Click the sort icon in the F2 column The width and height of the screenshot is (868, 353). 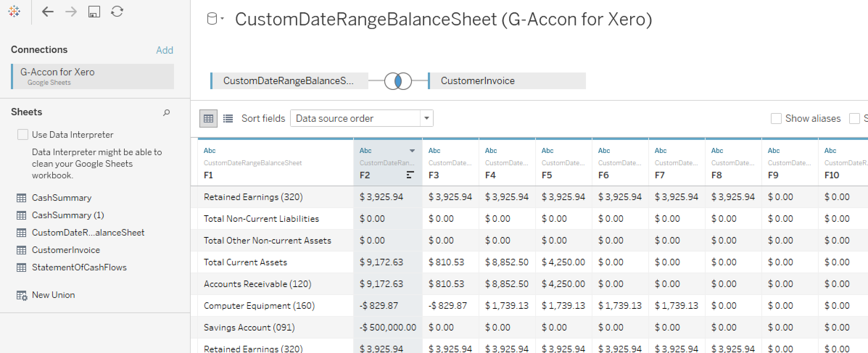[410, 175]
